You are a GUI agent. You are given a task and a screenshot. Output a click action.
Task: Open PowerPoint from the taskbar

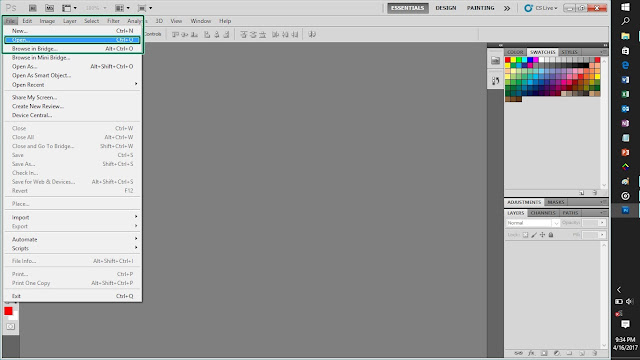(x=625, y=152)
